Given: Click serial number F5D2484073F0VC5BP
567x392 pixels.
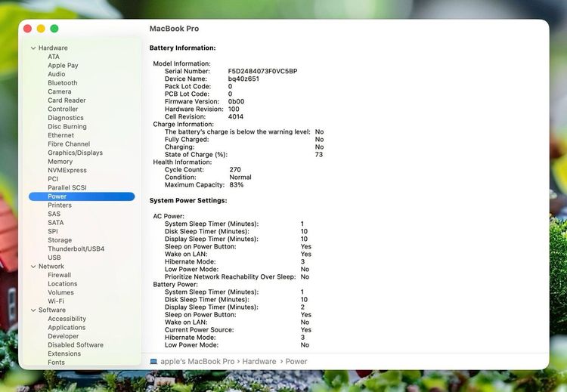Looking at the screenshot, I should point(262,71).
